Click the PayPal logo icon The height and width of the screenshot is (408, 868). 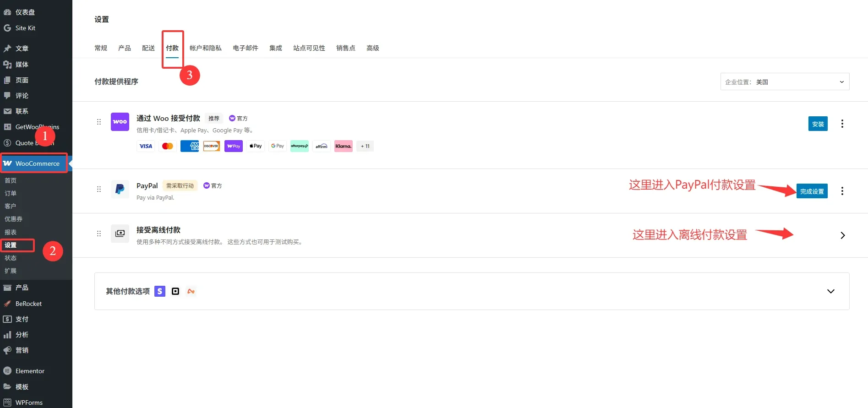click(120, 189)
